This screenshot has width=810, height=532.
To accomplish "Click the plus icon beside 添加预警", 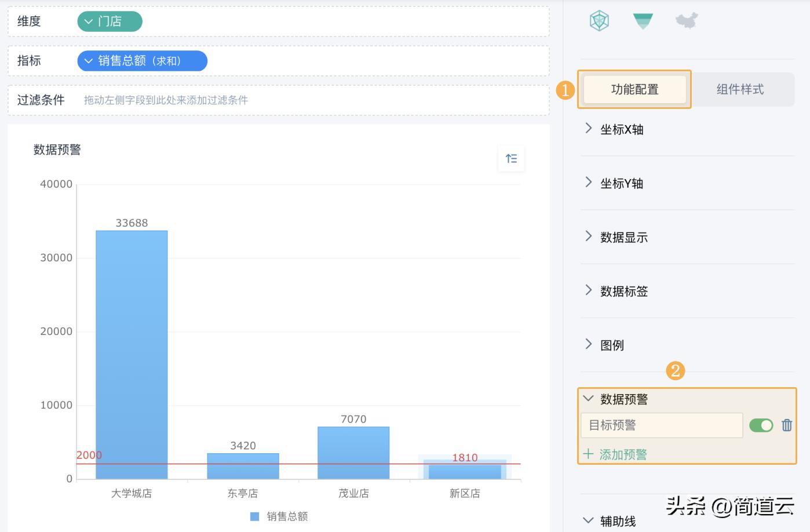I will tap(588, 454).
